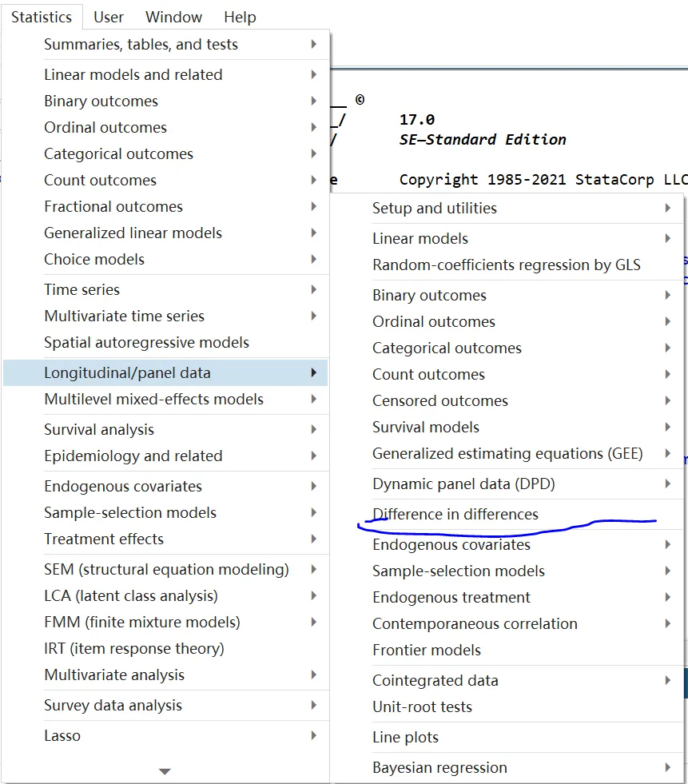
Task: Select Ordinal outcomes in Statistics menu
Action: [165, 128]
